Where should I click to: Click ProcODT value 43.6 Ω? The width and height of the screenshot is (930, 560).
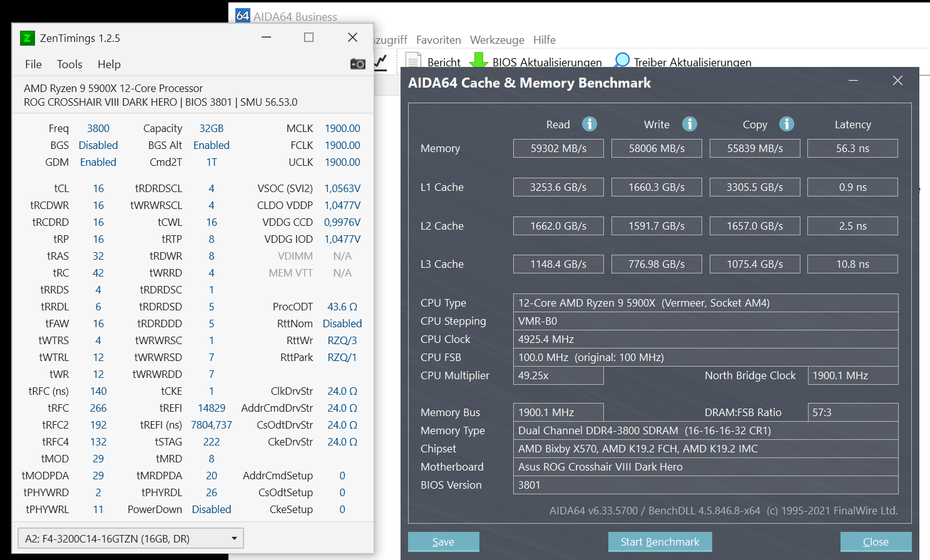[342, 307]
